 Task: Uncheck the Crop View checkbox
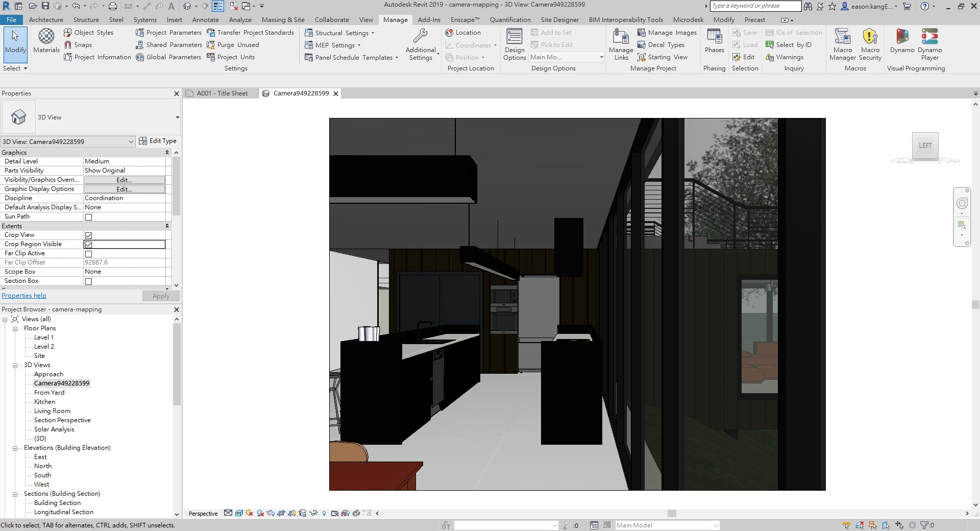(88, 235)
